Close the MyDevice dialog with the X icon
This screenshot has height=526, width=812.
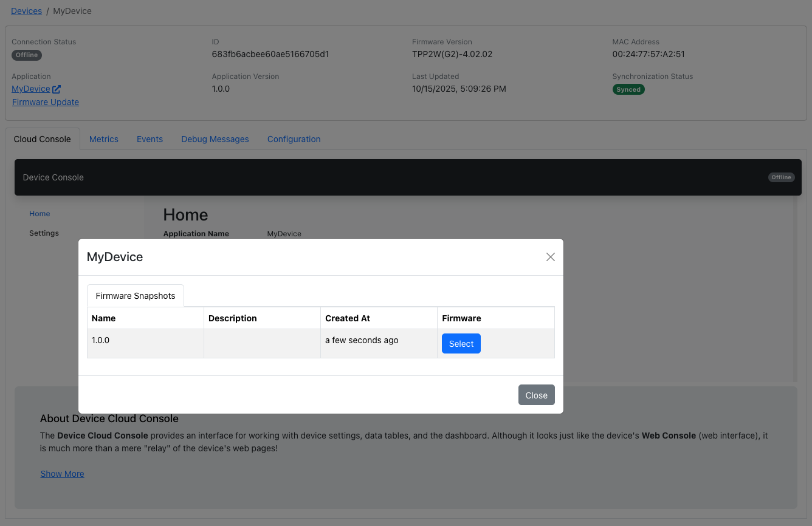[551, 257]
